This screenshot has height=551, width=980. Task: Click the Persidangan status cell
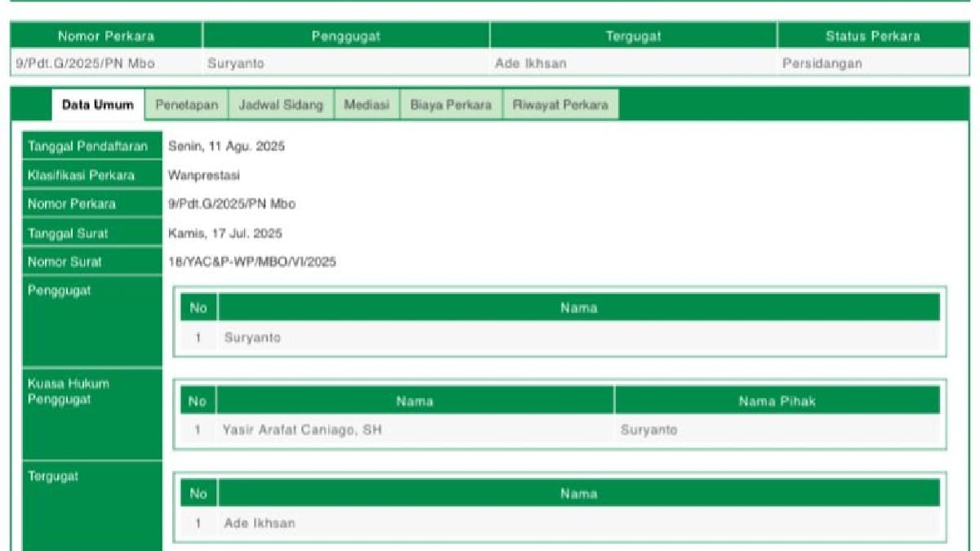coord(822,64)
